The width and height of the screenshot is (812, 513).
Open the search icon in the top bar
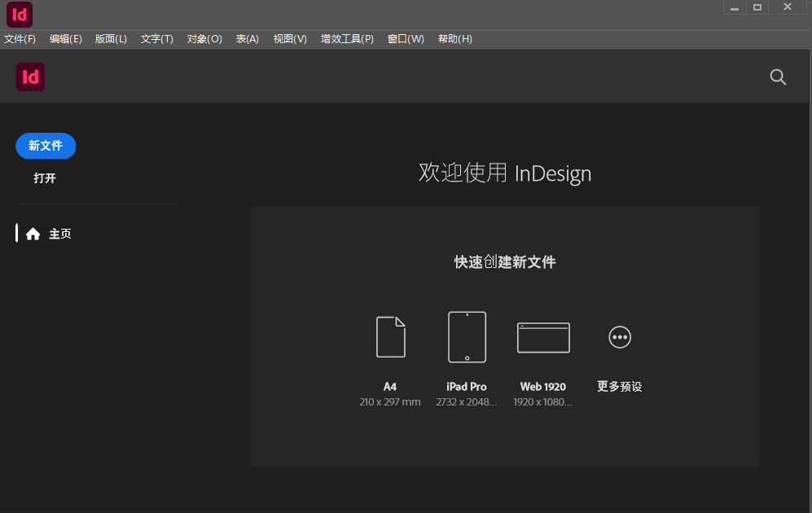click(777, 77)
